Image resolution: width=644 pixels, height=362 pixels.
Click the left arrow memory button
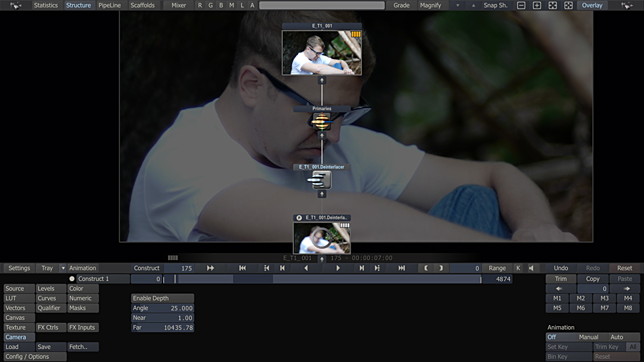click(559, 289)
